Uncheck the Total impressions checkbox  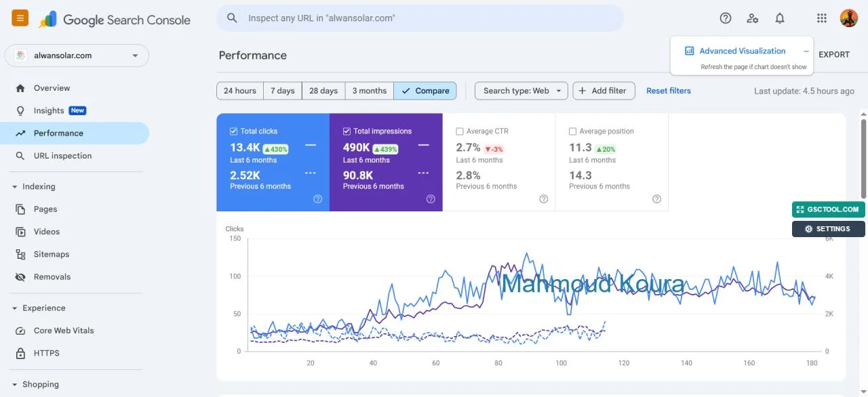point(347,131)
